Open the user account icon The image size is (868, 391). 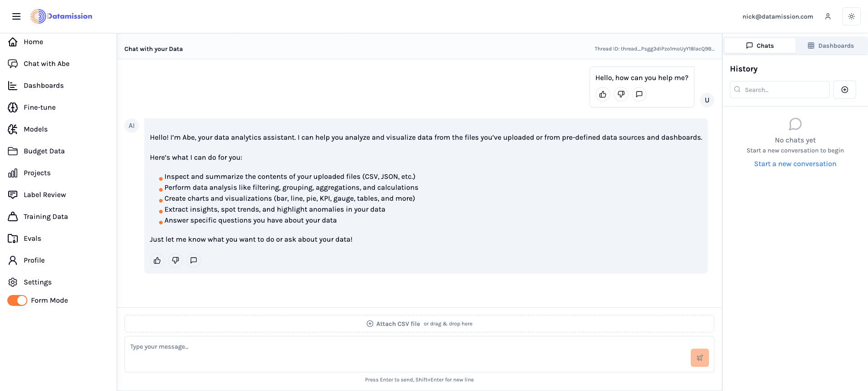tap(827, 16)
